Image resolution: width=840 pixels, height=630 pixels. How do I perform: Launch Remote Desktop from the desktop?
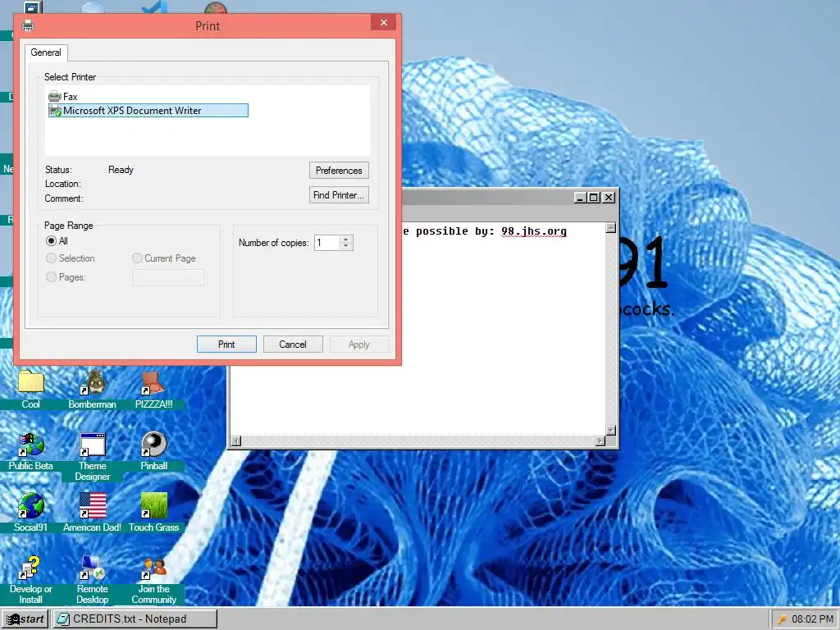pos(92,568)
